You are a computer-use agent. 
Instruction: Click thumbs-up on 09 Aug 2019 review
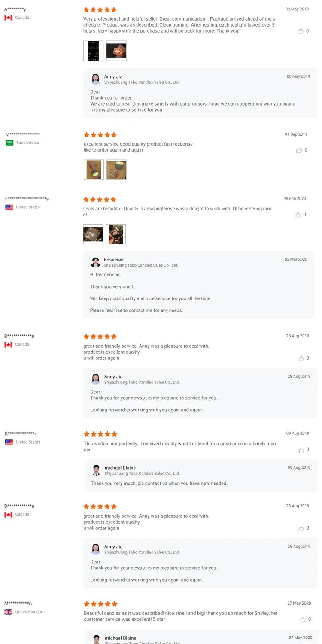pyautogui.click(x=301, y=450)
